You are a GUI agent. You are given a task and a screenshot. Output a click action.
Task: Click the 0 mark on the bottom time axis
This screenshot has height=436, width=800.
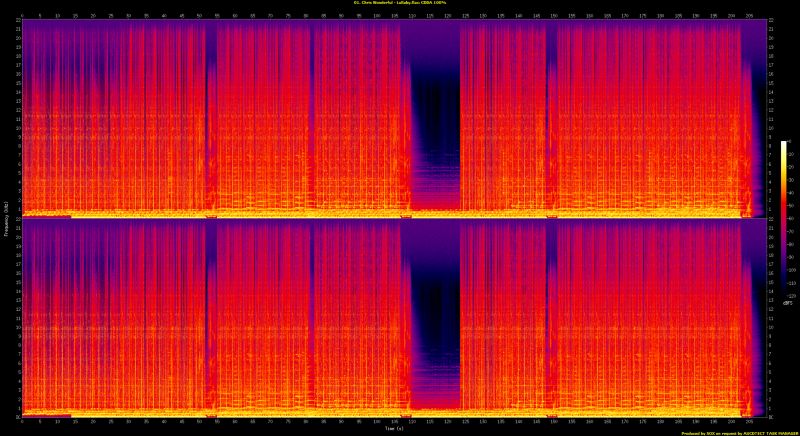(x=22, y=420)
